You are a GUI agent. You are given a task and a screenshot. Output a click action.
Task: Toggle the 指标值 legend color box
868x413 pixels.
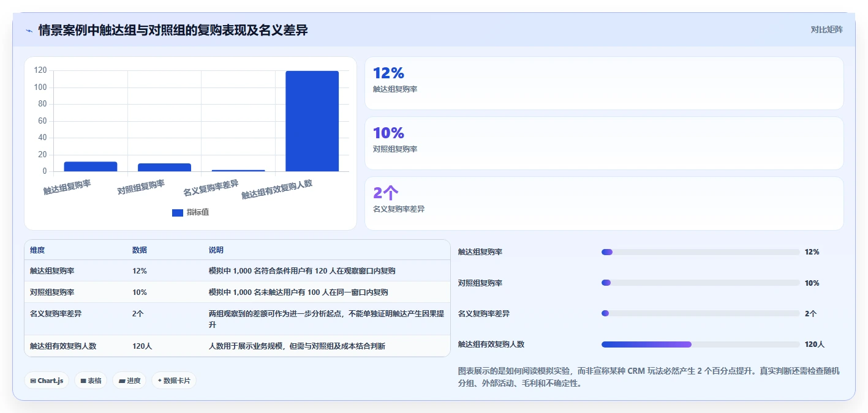click(178, 212)
